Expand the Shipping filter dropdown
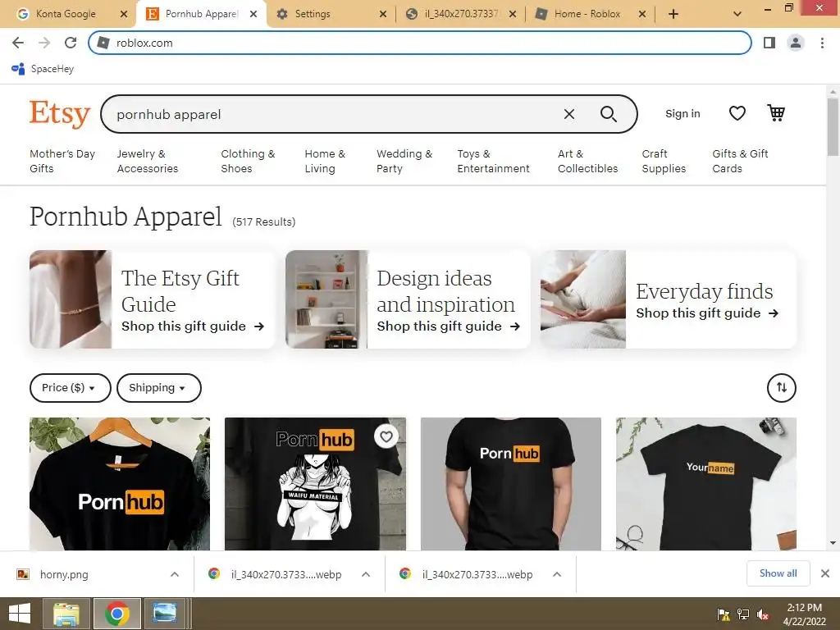This screenshot has width=840, height=630. point(158,387)
